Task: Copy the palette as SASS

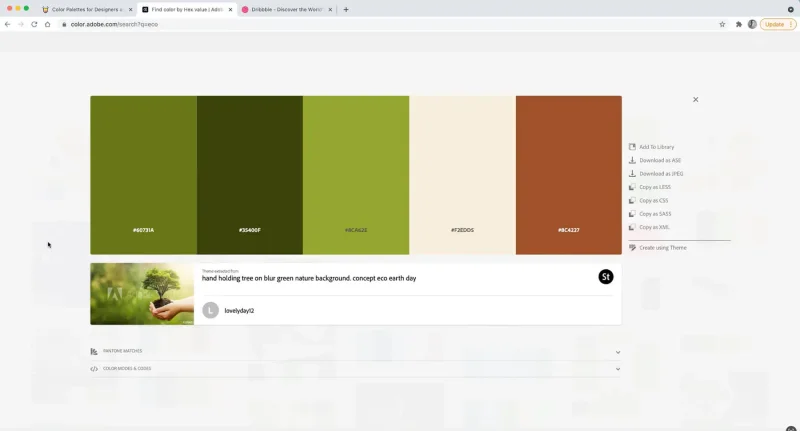Action: tap(650, 214)
